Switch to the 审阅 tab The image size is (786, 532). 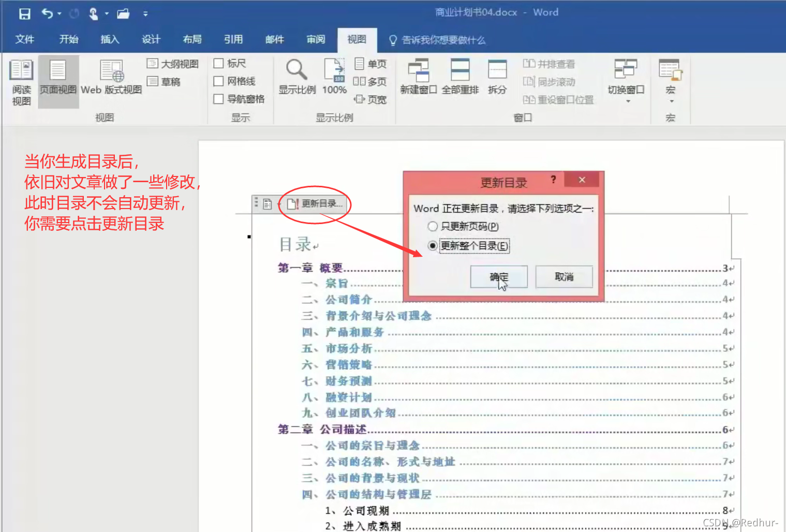click(316, 39)
